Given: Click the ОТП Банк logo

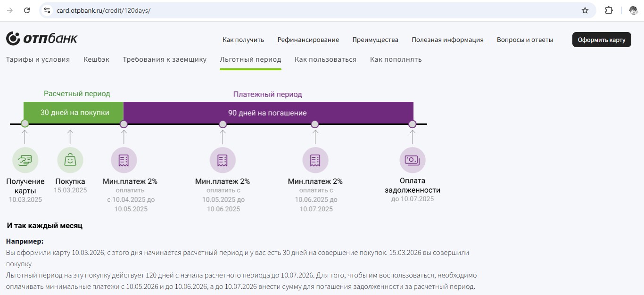Looking at the screenshot, I should 41,39.
